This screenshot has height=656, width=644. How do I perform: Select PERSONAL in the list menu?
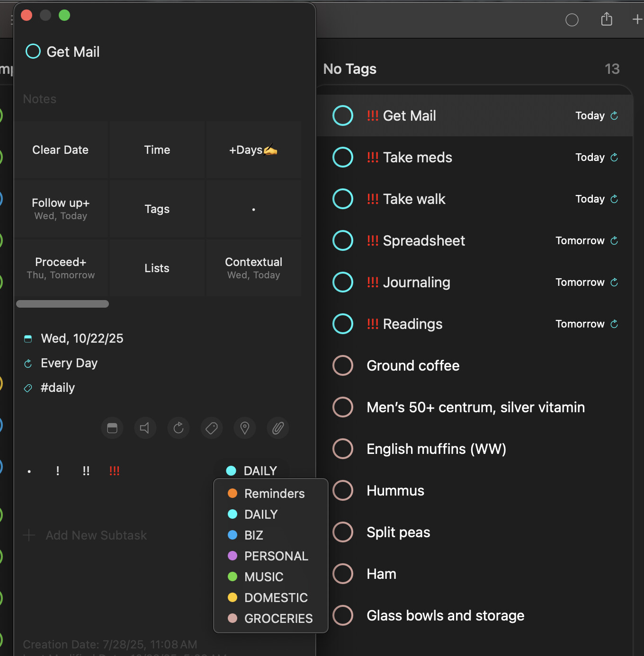pos(276,556)
